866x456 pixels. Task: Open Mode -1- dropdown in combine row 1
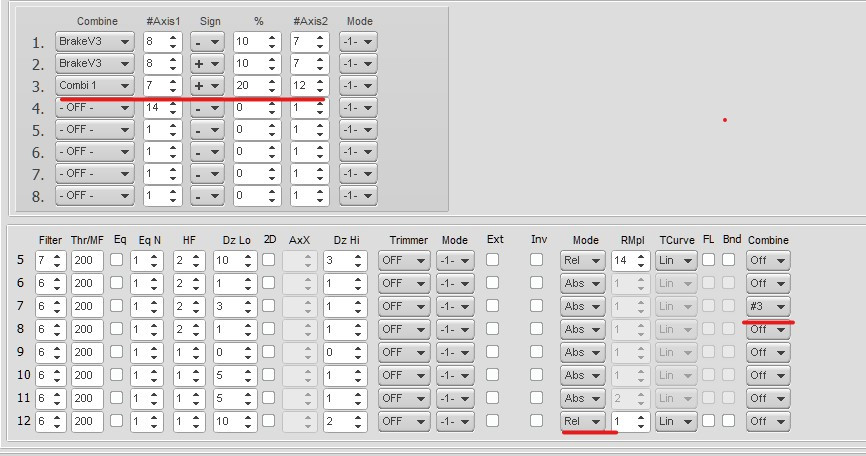(358, 41)
